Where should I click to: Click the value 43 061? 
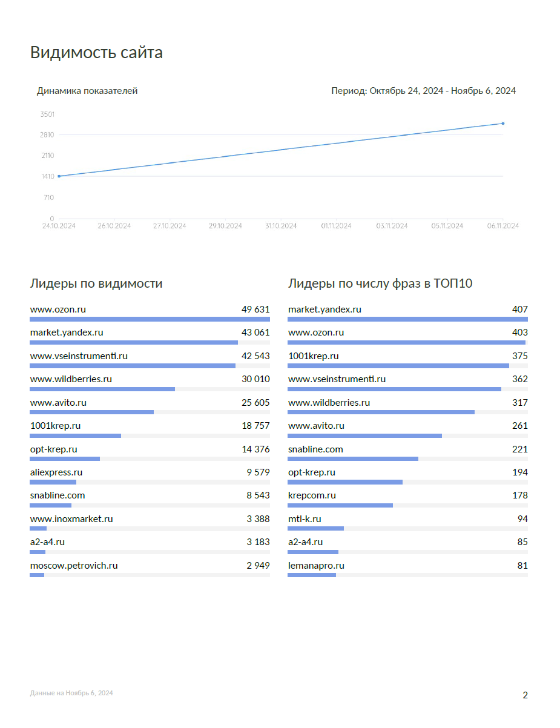tap(255, 333)
